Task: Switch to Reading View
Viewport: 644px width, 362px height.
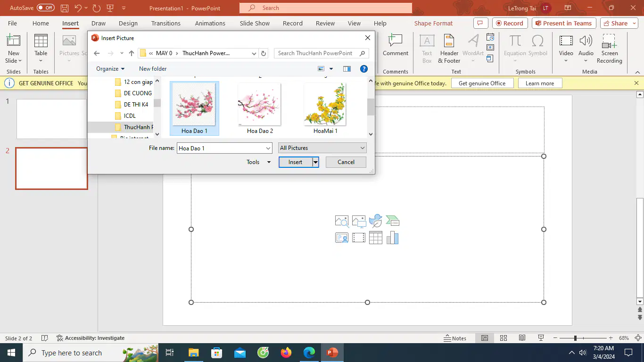Action: [522, 338]
